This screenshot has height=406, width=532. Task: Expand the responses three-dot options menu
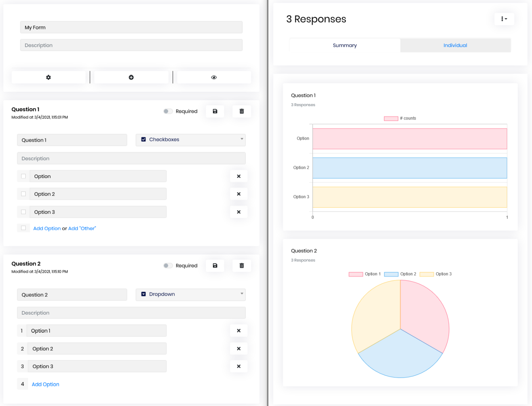tap(504, 19)
